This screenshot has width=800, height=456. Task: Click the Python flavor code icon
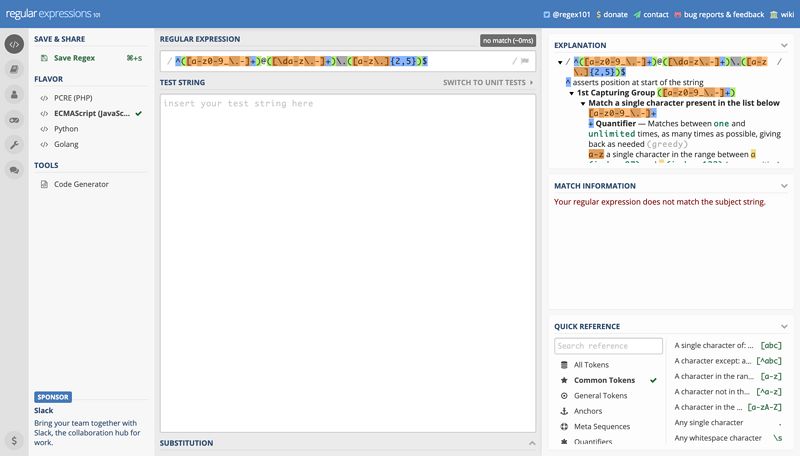coord(44,129)
